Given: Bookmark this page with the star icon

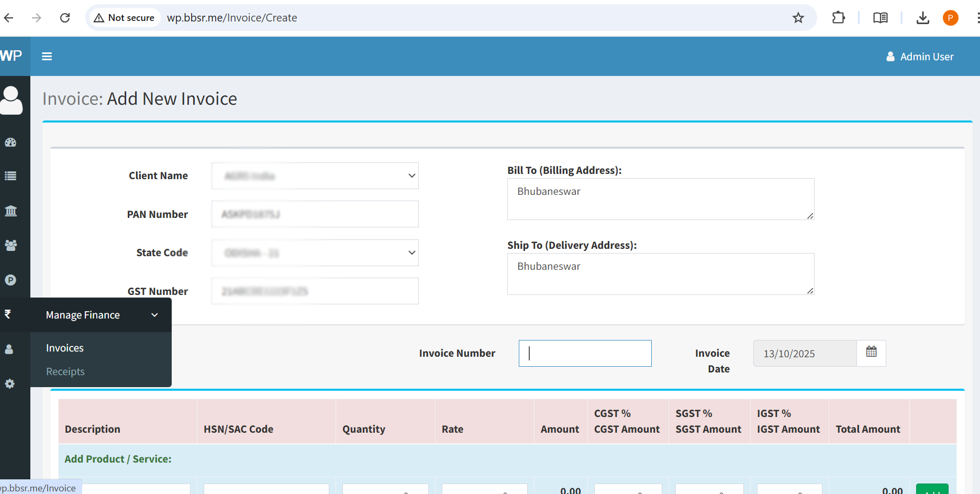Looking at the screenshot, I should [798, 18].
